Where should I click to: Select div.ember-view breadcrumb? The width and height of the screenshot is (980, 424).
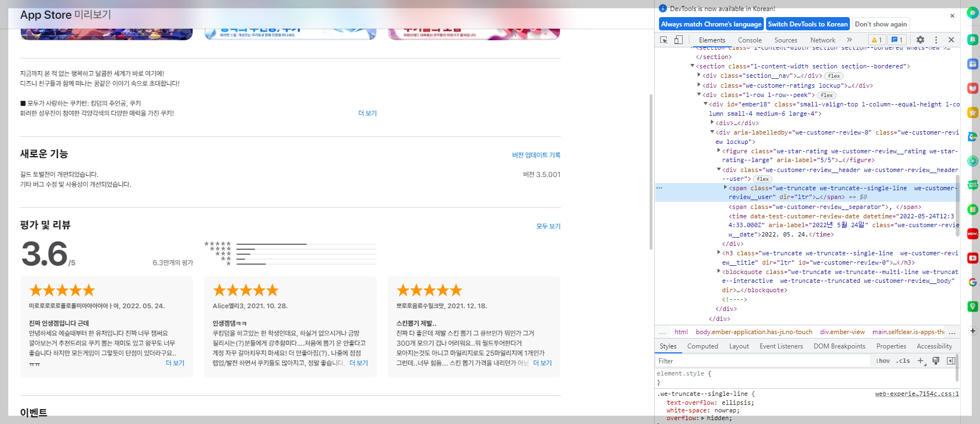(x=842, y=332)
